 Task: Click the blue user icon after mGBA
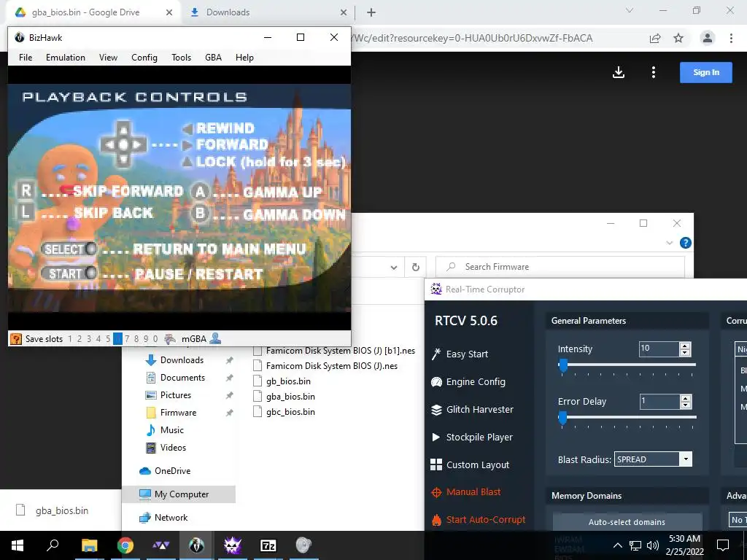tap(215, 338)
